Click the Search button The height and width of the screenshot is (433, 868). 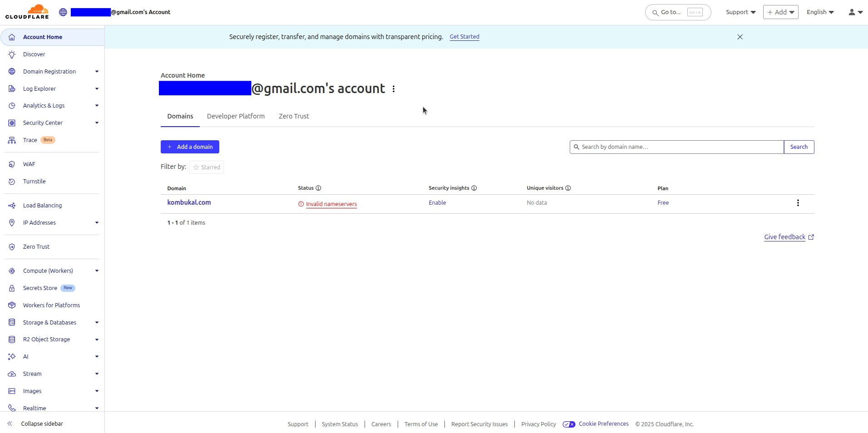(x=799, y=147)
